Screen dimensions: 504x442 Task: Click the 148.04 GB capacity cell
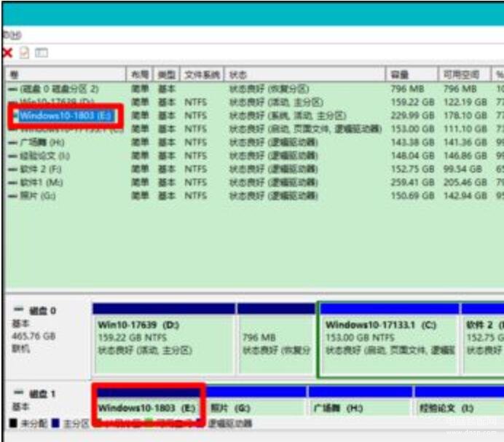412,156
